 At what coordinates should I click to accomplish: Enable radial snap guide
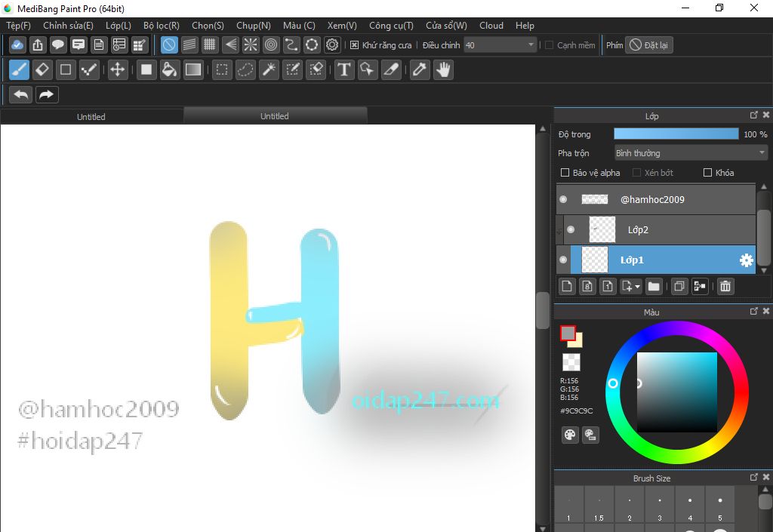tap(251, 45)
